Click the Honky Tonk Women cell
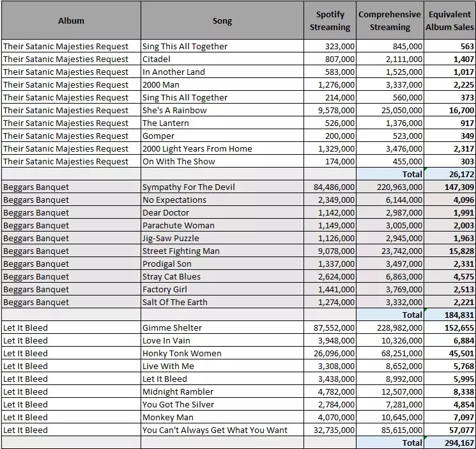 tap(222, 353)
